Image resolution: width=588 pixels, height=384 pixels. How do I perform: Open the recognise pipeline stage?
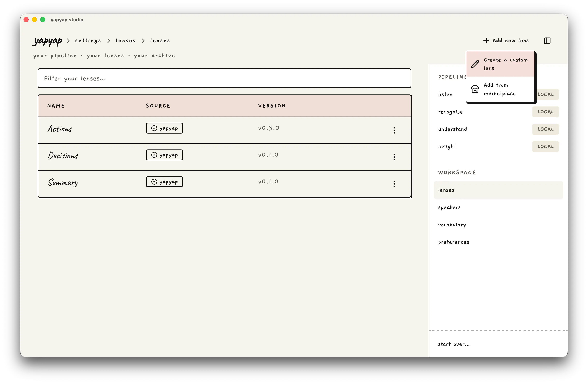click(x=450, y=112)
